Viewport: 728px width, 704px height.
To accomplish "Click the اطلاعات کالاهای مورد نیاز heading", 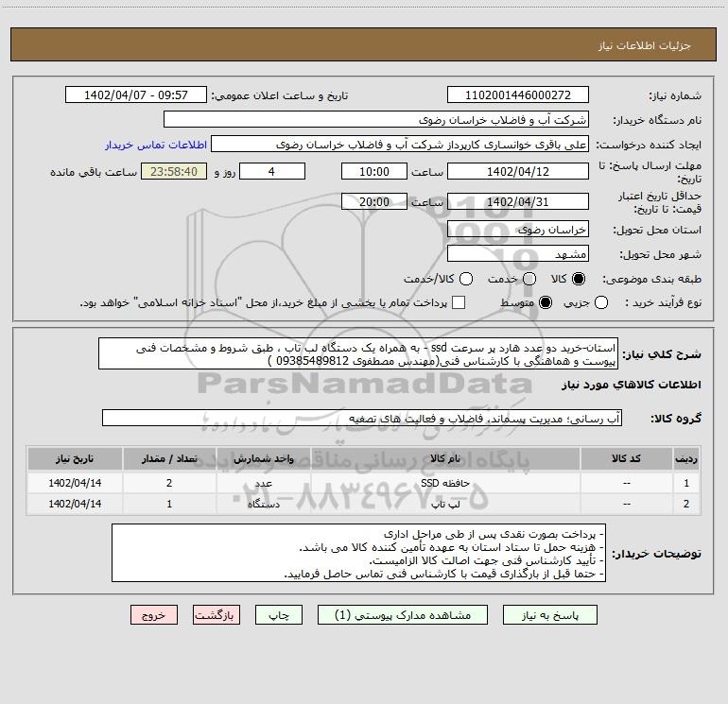I will click(631, 385).
